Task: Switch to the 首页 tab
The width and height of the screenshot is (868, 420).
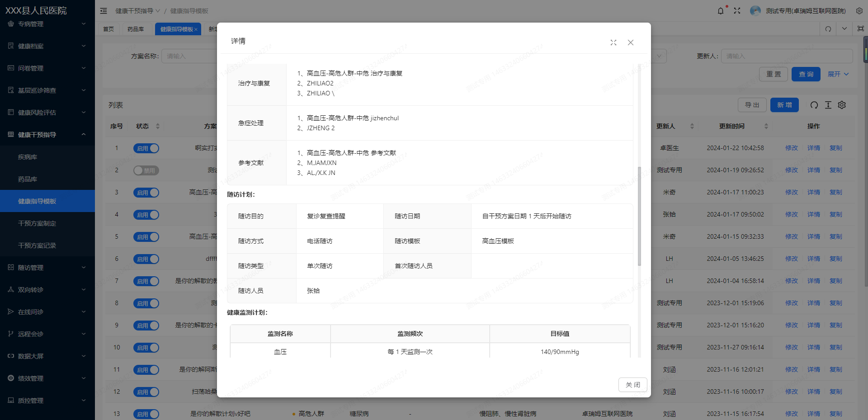Action: 108,28
